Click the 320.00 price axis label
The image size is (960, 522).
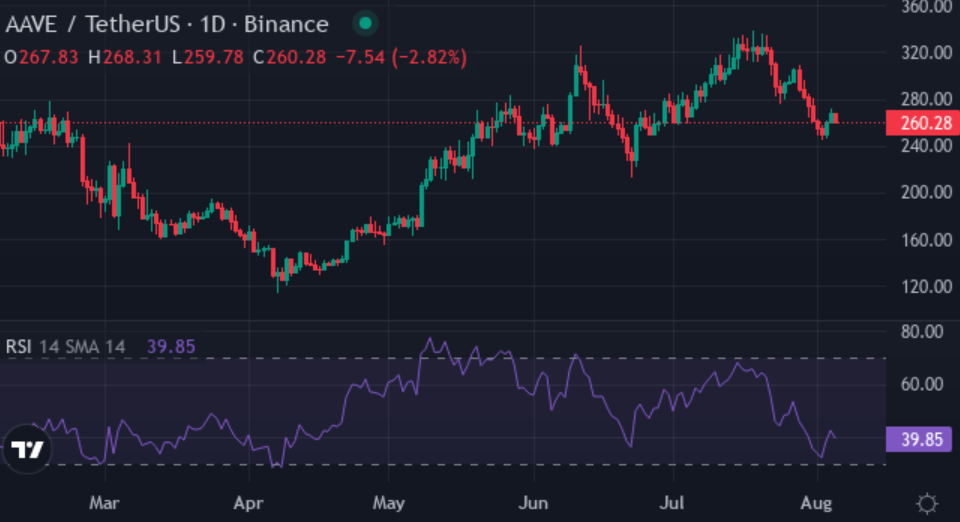point(926,53)
